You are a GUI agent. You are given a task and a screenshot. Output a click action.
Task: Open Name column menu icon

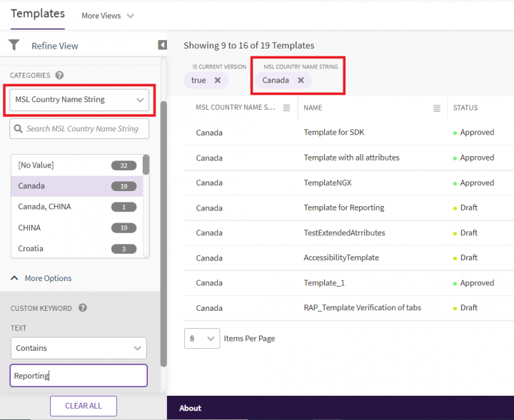436,108
